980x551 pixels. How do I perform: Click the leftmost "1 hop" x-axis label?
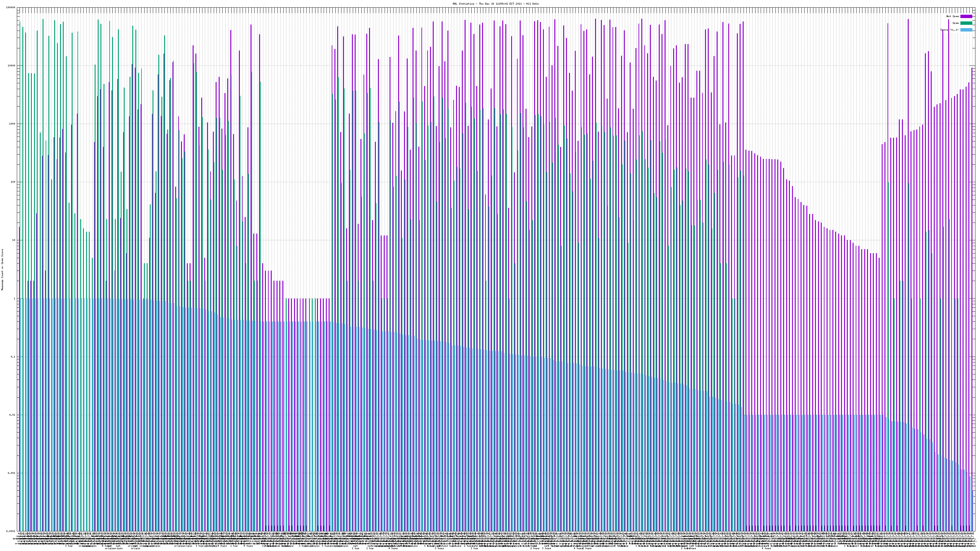click(69, 546)
